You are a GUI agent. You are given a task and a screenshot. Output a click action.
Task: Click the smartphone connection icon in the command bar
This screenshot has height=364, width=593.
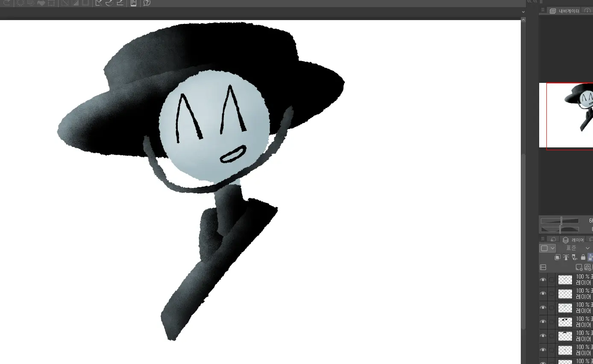(x=133, y=3)
